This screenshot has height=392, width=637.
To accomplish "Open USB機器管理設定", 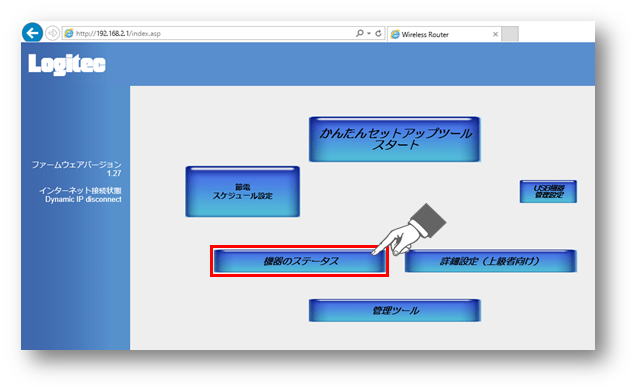I will (x=548, y=191).
